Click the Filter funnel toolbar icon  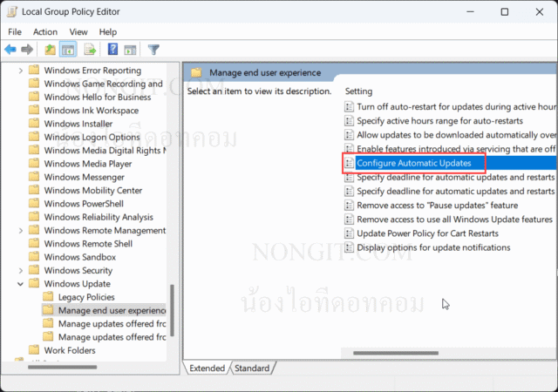pos(153,50)
